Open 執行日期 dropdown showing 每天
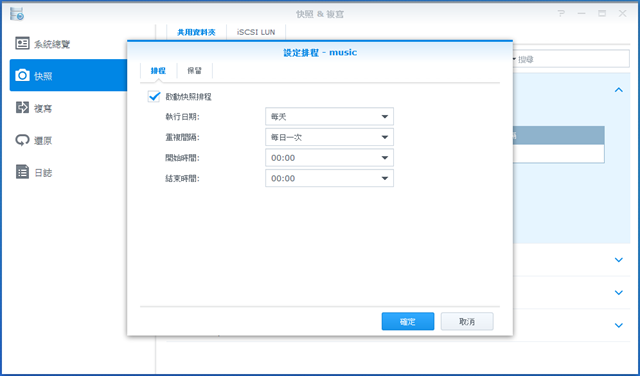640x376 pixels. (x=329, y=116)
